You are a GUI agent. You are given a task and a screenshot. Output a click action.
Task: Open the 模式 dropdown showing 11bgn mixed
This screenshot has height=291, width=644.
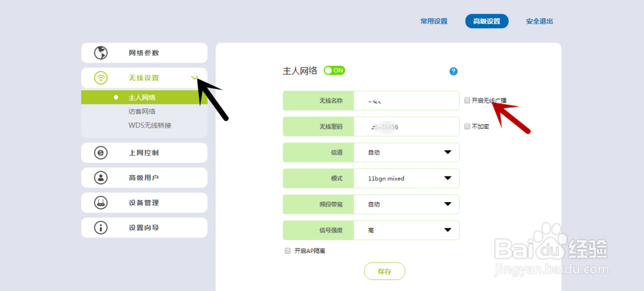pyautogui.click(x=406, y=178)
